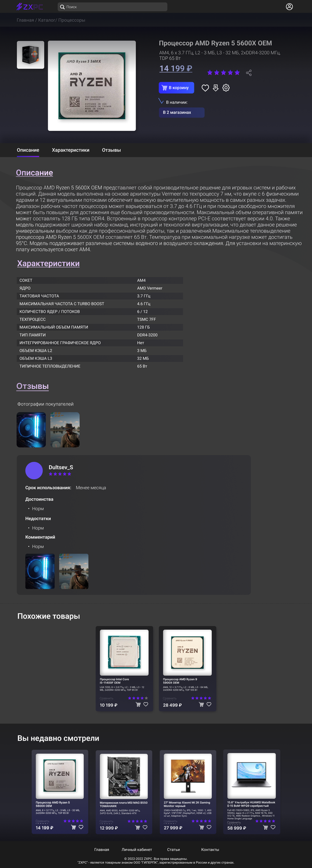Viewport: 312px width, 868px height.
Task: Go to Главная breadcrumb
Action: [25, 20]
